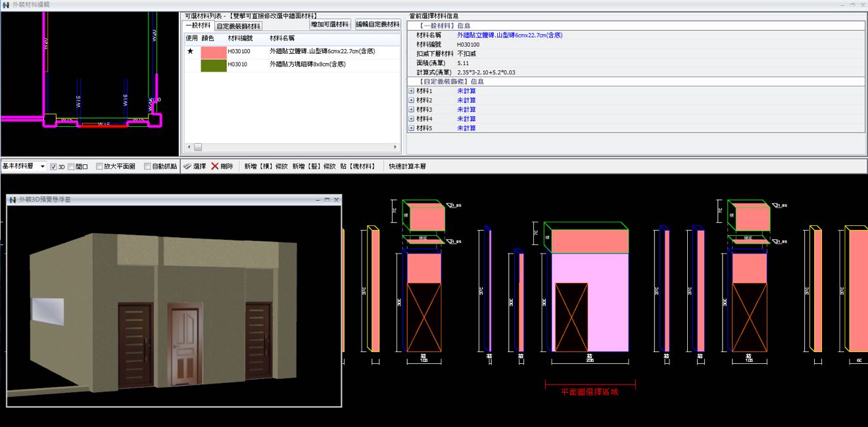This screenshot has height=427, width=868.
Task: Uncheck the 3D checkbox
Action: 54,167
